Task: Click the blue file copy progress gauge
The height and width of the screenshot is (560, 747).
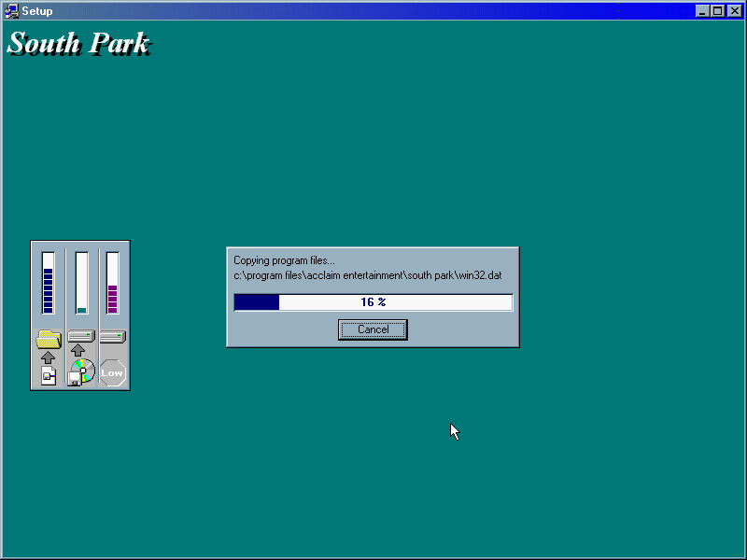Action: (x=49, y=283)
